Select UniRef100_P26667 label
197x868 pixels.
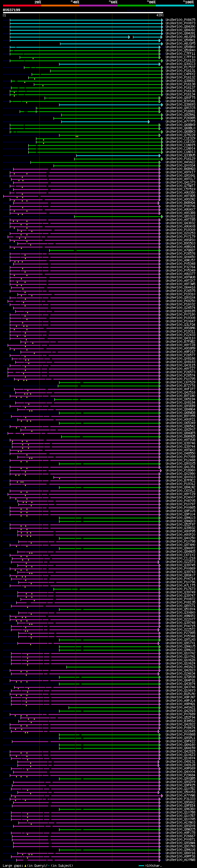[x=180, y=836]
